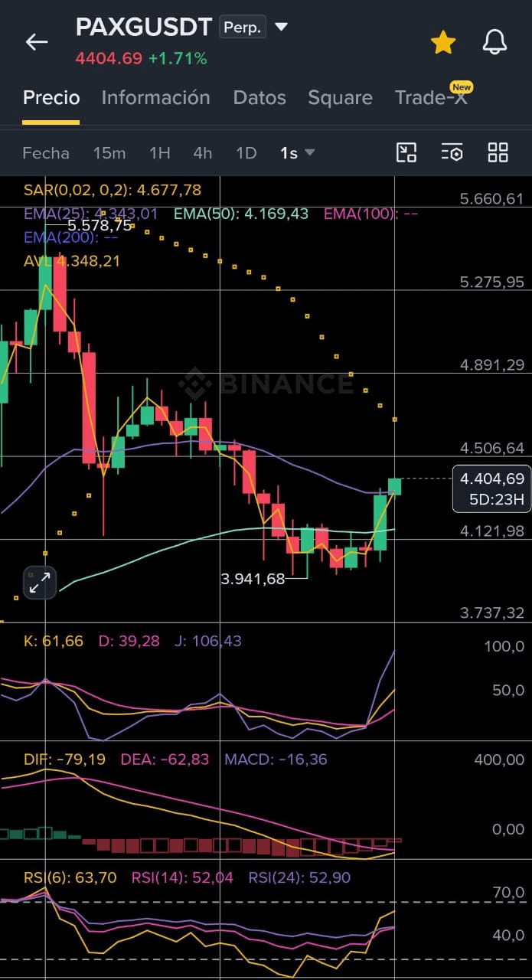Screen dimensions: 532x980
Task: Expand the 1s timeframe dropdown
Action: (297, 153)
